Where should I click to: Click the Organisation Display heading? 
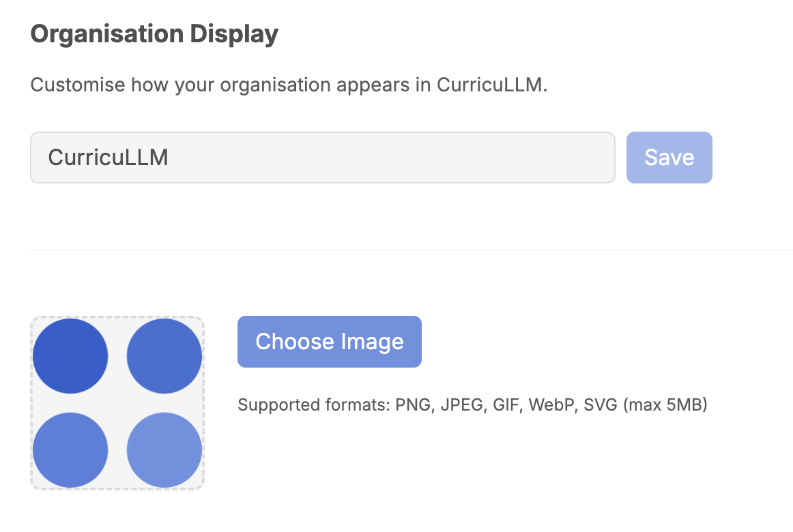click(x=154, y=32)
